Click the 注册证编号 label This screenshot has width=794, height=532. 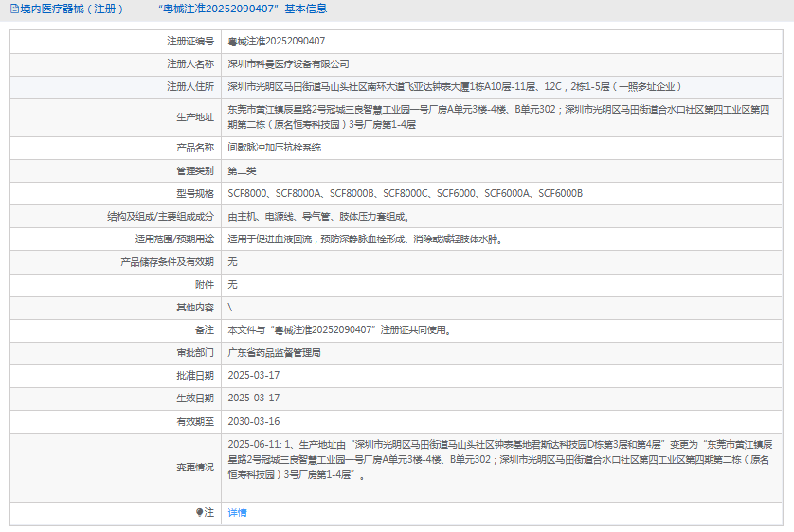pyautogui.click(x=190, y=42)
